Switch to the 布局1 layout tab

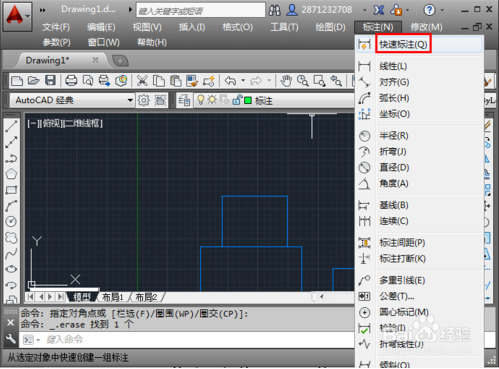click(113, 297)
